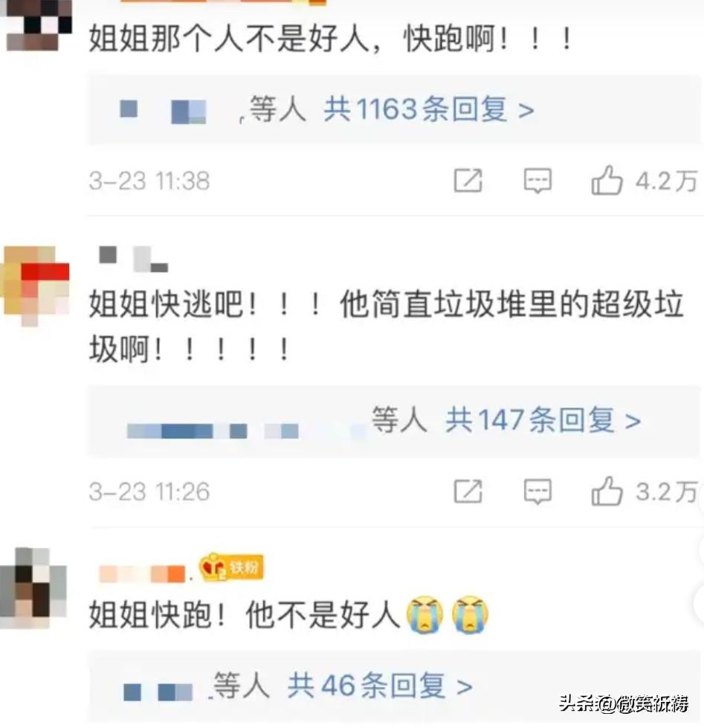Viewport: 704px width, 728px height.
Task: Open the 头条@微笑祈祷 watermark link
Action: (624, 704)
